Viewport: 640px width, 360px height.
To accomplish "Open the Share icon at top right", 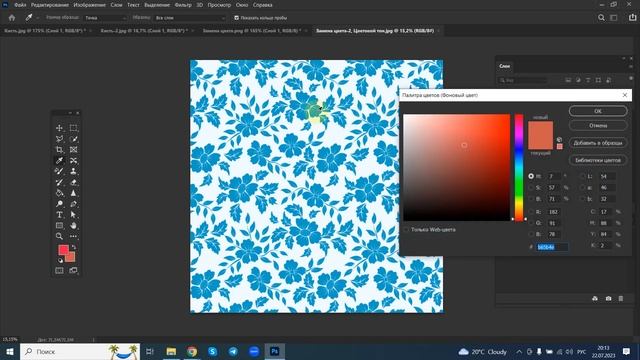I will 633,18.
